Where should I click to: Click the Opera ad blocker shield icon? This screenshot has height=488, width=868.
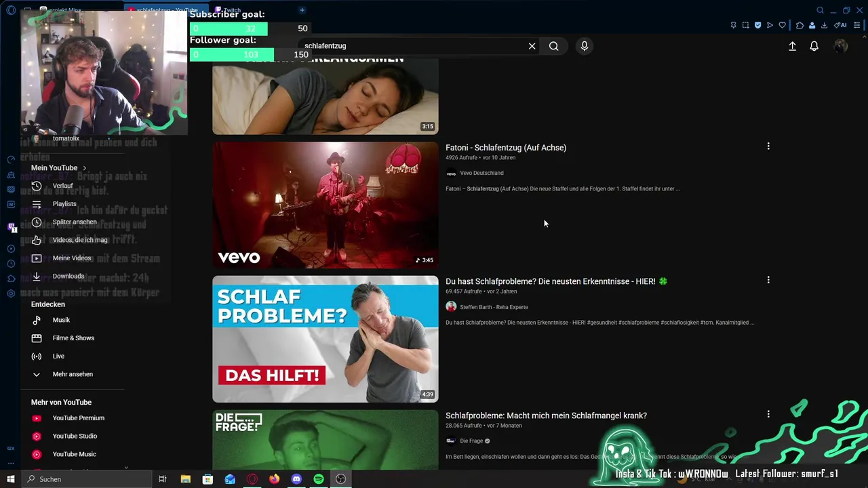click(757, 25)
